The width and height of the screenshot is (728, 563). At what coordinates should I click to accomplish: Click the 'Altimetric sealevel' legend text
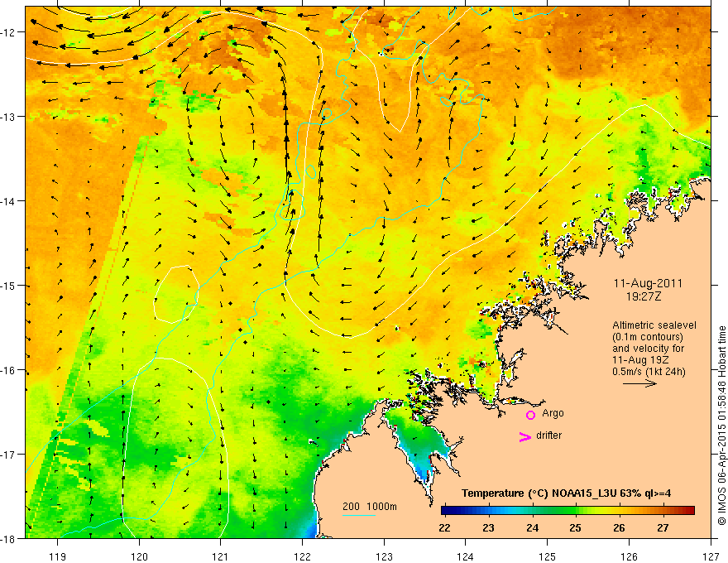coord(654,325)
